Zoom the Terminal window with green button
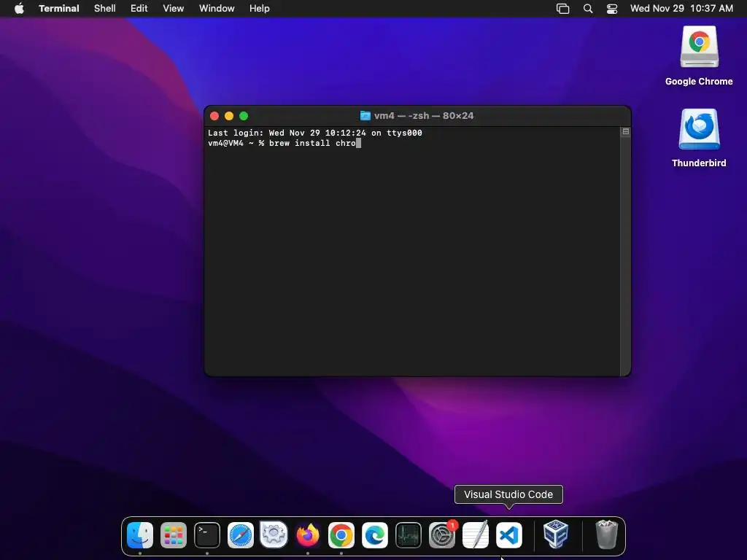 point(244,116)
